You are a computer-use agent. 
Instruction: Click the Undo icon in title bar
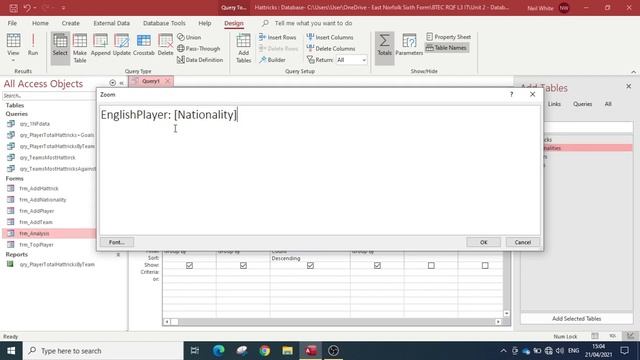[27, 8]
